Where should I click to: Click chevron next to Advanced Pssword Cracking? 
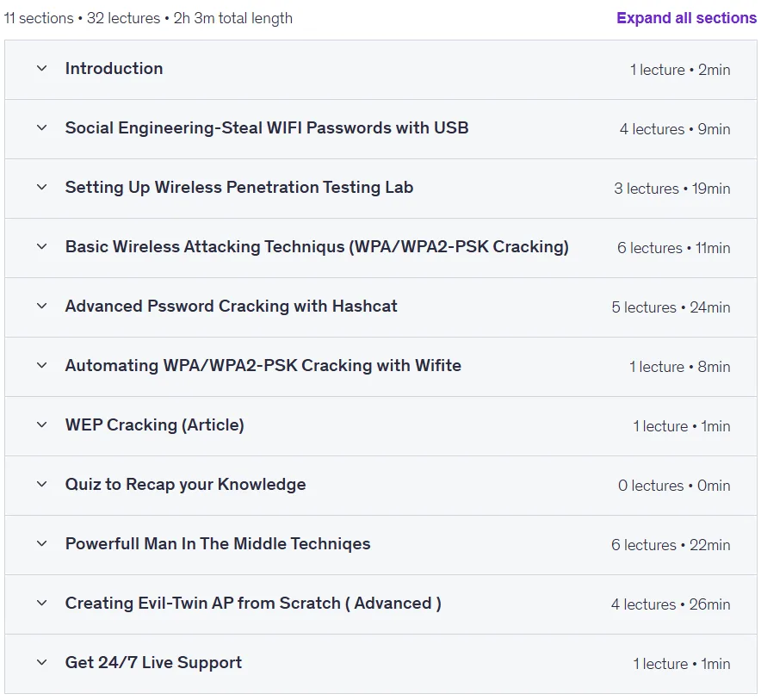coord(41,306)
